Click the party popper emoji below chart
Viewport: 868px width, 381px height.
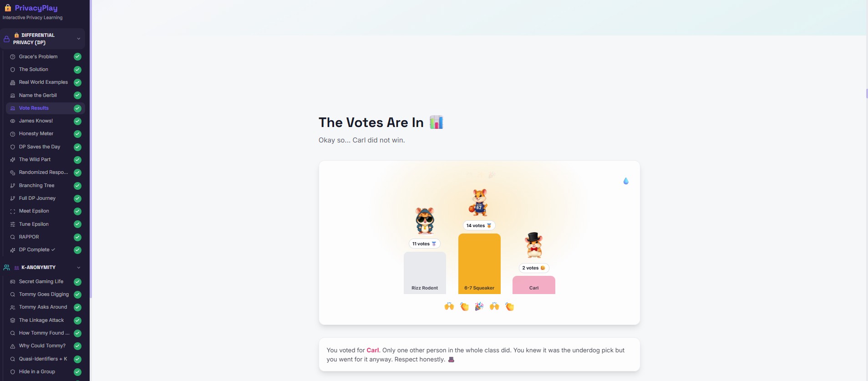[x=479, y=306]
